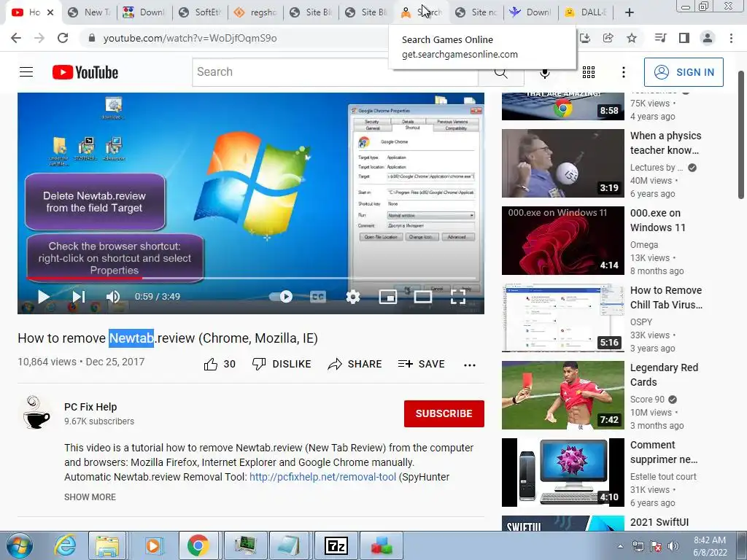Open PC Fix Help channel avatar
This screenshot has height=560, width=747.
(37, 413)
